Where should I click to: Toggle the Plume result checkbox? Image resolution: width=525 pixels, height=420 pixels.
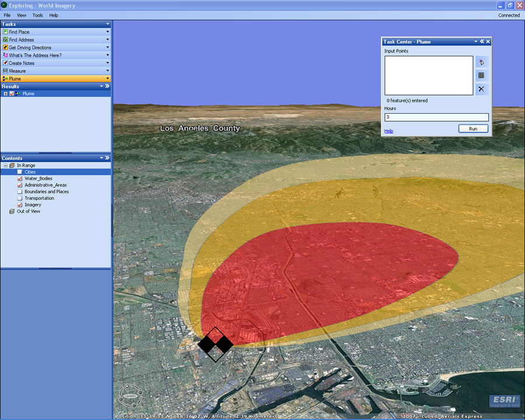point(12,94)
